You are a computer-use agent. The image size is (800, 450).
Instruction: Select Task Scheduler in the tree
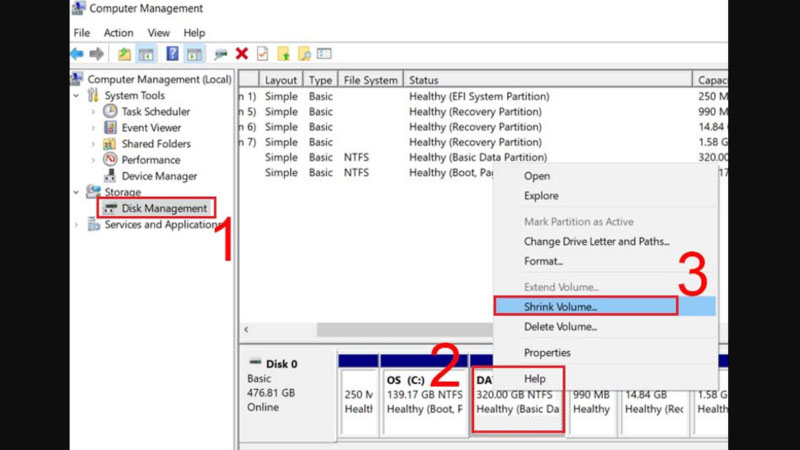click(x=156, y=111)
